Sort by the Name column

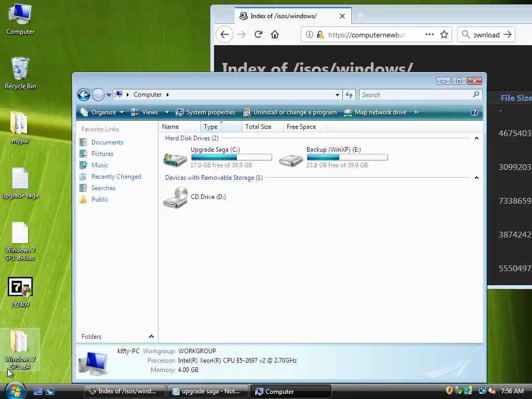(x=179, y=127)
